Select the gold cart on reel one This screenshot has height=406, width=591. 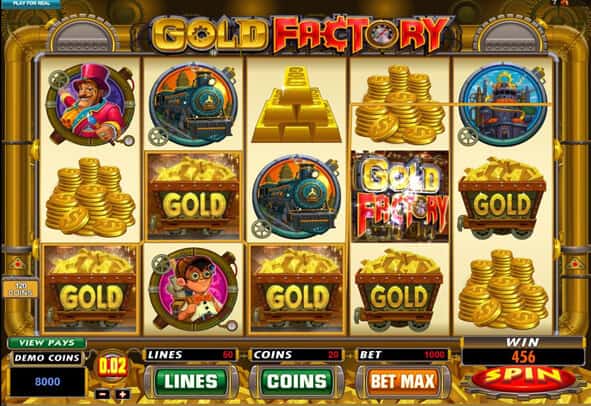(x=90, y=289)
